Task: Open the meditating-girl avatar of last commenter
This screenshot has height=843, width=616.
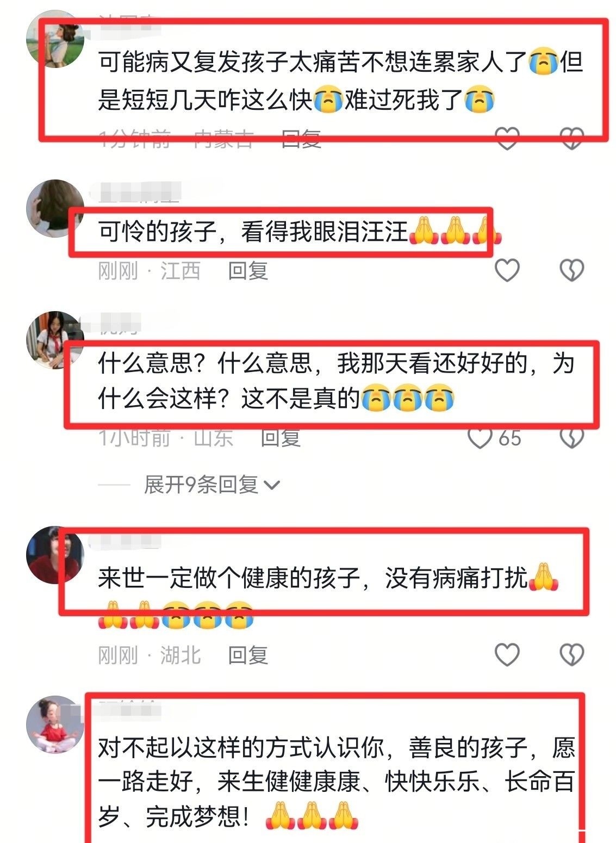Action: pyautogui.click(x=55, y=724)
